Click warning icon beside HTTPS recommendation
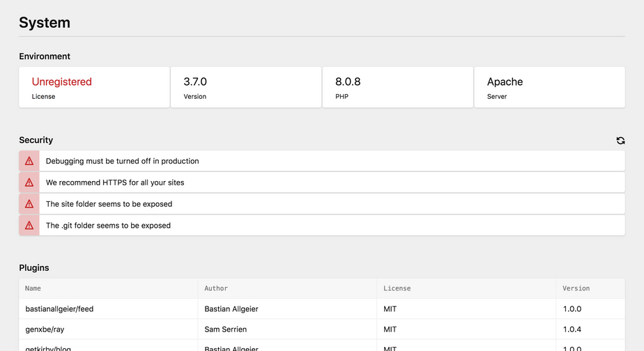Image resolution: width=644 pixels, height=351 pixels. (29, 182)
